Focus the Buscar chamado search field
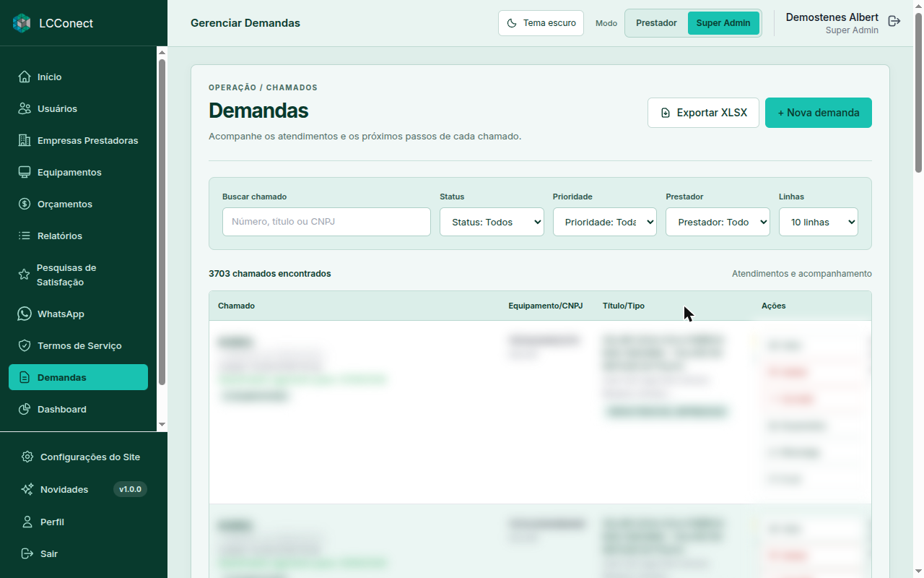This screenshot has height=578, width=924. [x=326, y=222]
